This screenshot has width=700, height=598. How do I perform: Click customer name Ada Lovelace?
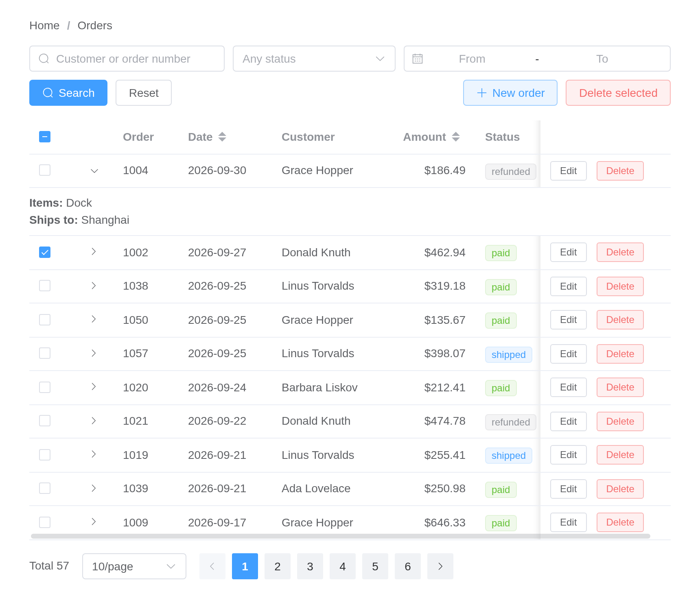pyautogui.click(x=316, y=488)
